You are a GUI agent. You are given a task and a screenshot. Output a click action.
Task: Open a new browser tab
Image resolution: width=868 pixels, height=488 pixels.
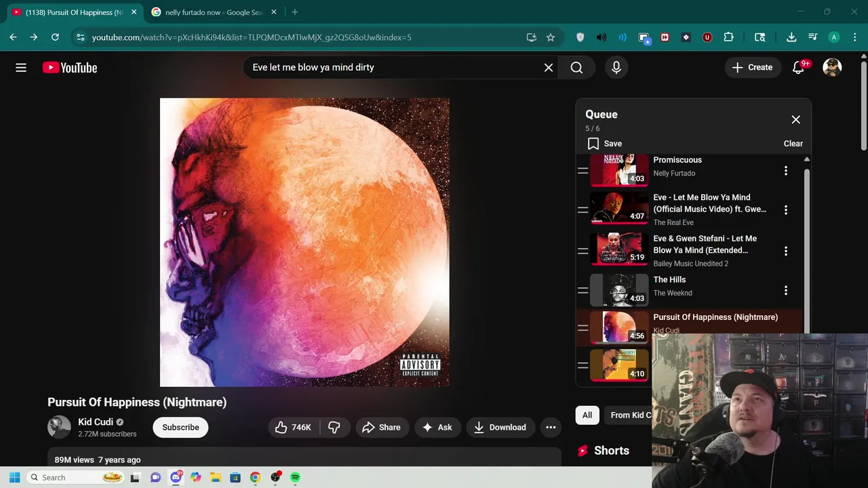coord(294,12)
